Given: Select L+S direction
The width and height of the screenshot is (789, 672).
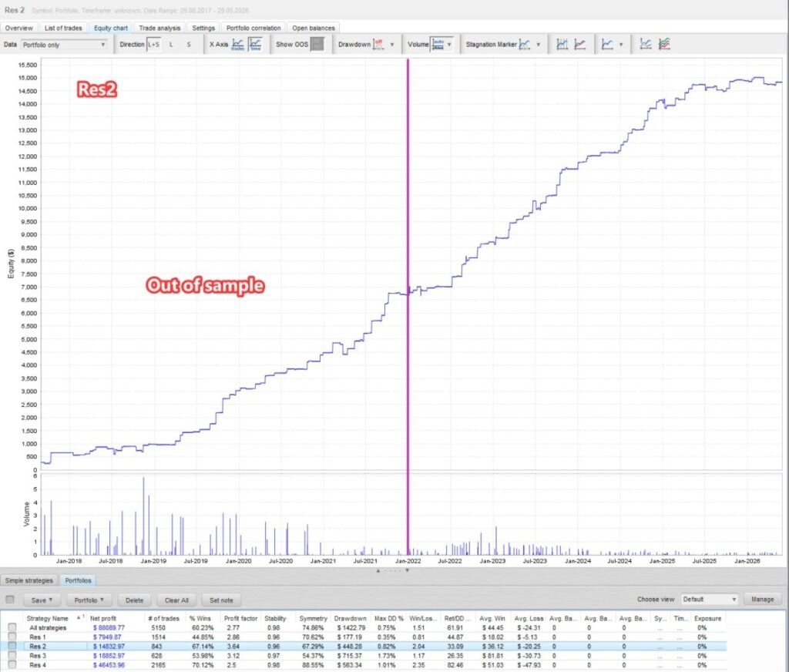Looking at the screenshot, I should pyautogui.click(x=153, y=45).
